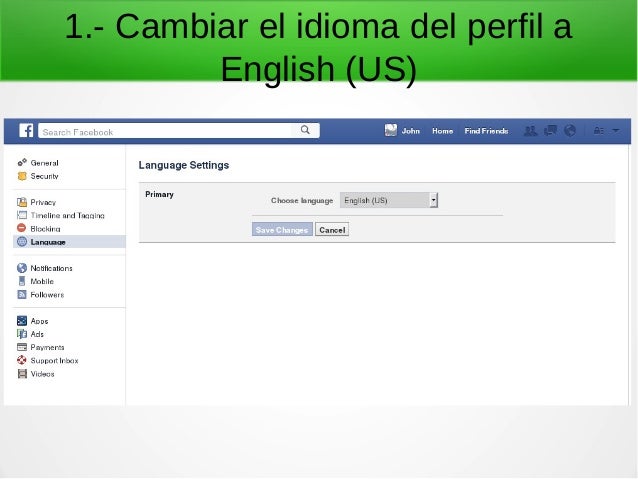This screenshot has height=479, width=638.
Task: Click the Facebook logo icon
Action: click(26, 131)
